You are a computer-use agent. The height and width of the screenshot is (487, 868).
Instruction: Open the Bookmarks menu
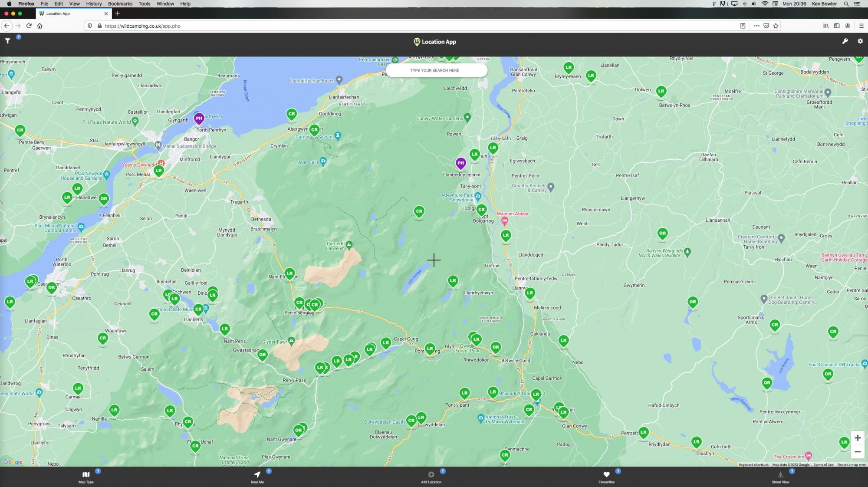point(119,3)
